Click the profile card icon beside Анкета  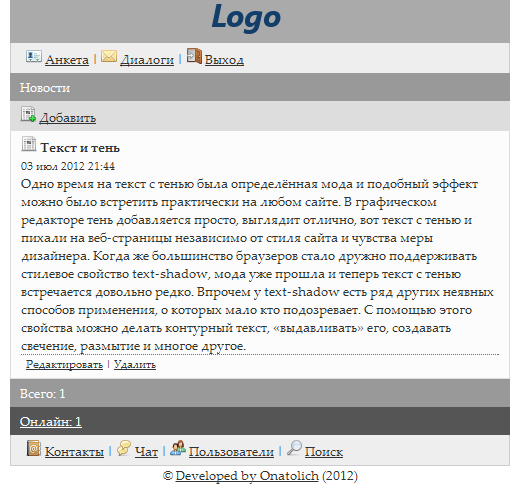coord(34,56)
